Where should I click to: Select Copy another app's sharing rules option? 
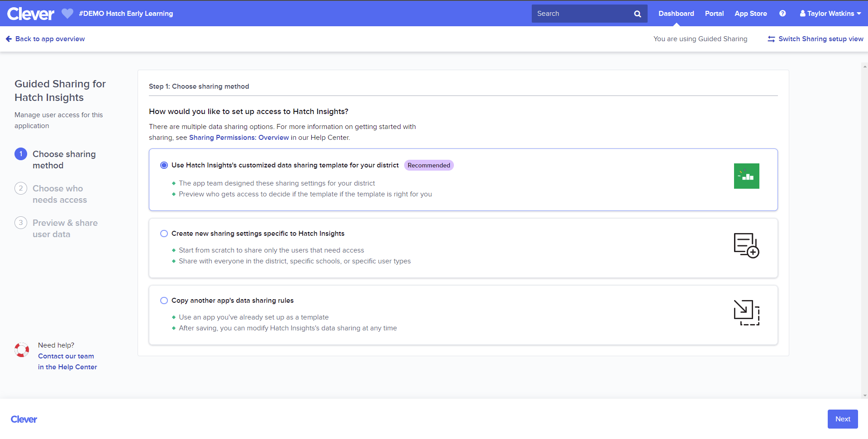(x=164, y=301)
